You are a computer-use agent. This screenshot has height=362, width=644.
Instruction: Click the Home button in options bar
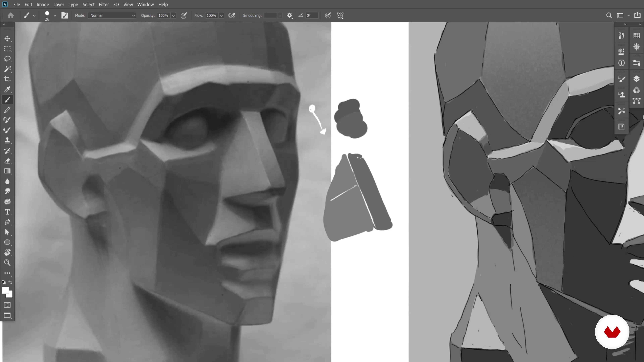coord(11,15)
